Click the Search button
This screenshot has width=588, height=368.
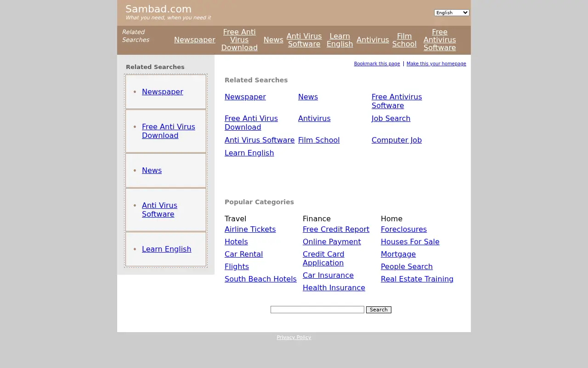pyautogui.click(x=379, y=310)
